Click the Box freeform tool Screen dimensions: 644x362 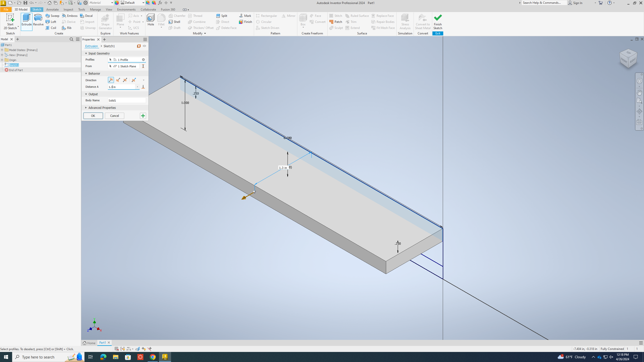click(x=303, y=20)
